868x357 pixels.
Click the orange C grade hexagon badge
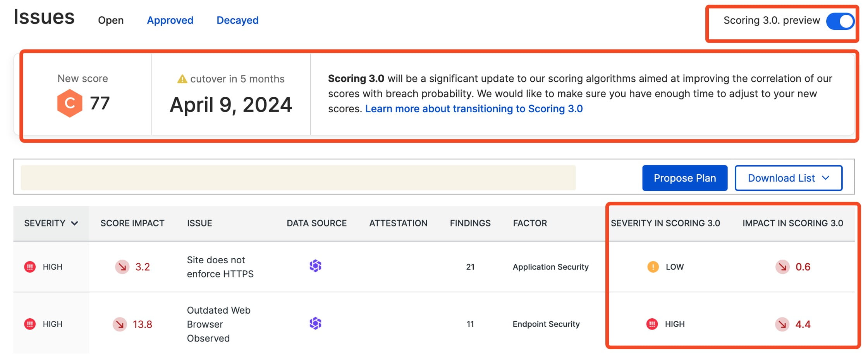(x=70, y=103)
